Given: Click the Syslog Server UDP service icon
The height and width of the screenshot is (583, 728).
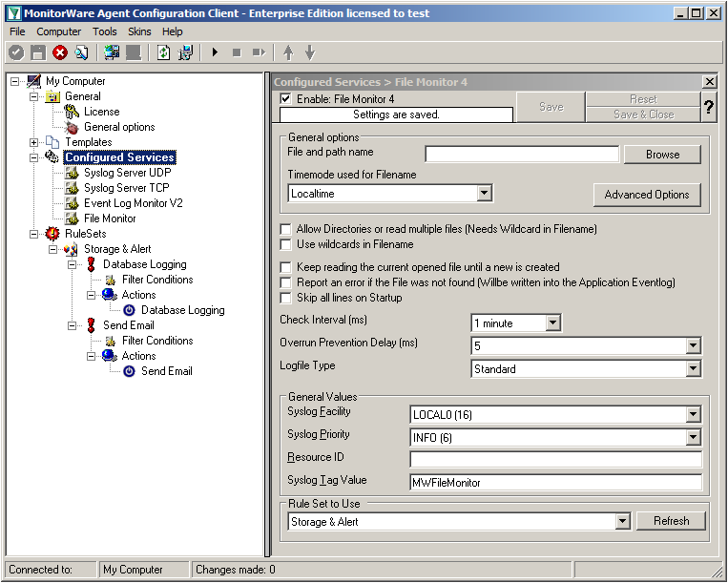Looking at the screenshot, I should tap(72, 173).
